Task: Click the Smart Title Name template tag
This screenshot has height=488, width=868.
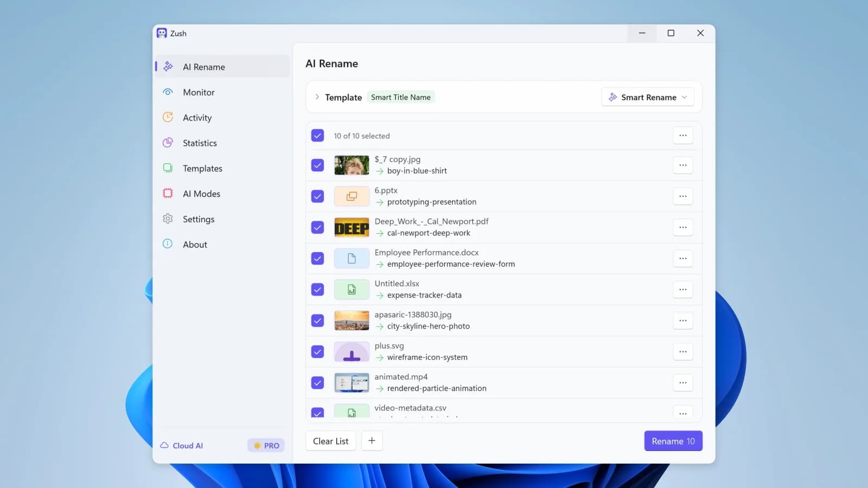Action: (x=401, y=97)
